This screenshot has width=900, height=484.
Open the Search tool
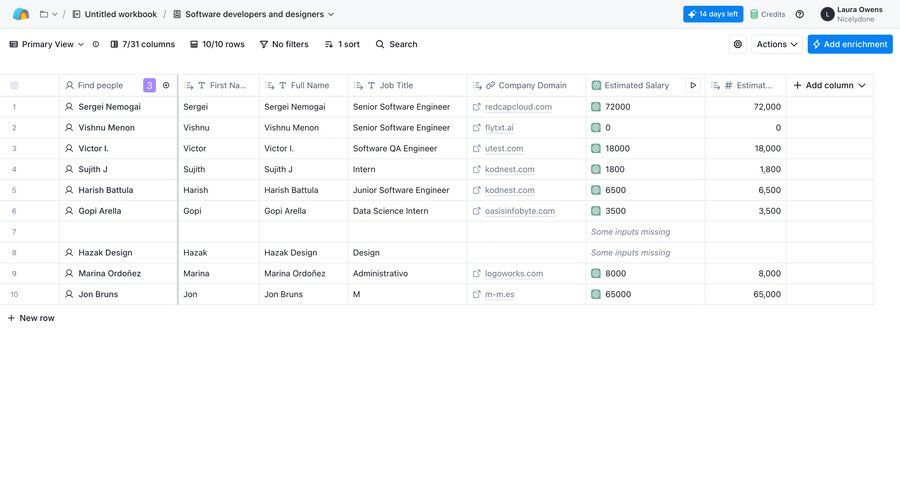396,44
